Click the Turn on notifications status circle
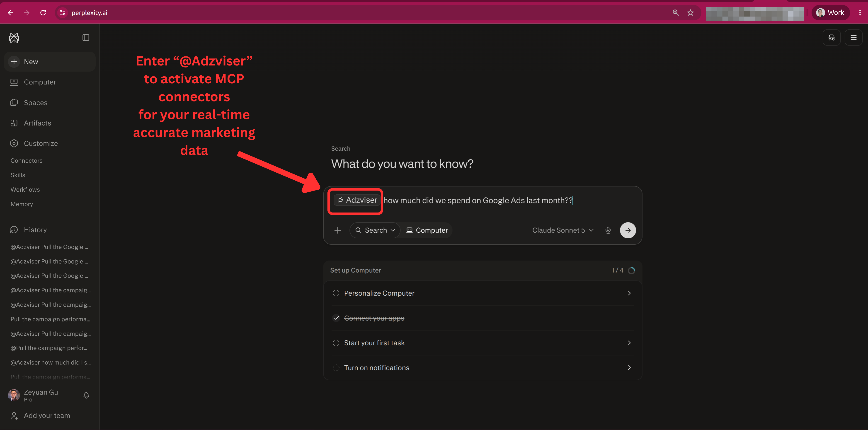 pyautogui.click(x=336, y=368)
